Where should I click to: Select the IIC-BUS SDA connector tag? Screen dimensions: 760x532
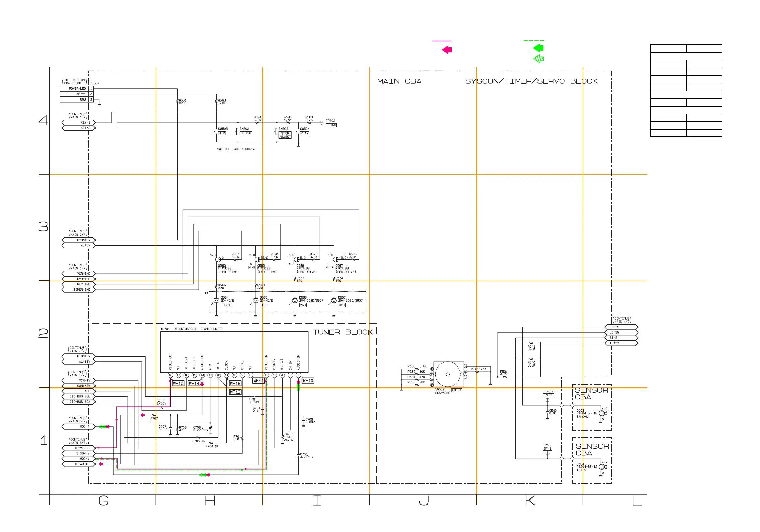[x=79, y=402]
